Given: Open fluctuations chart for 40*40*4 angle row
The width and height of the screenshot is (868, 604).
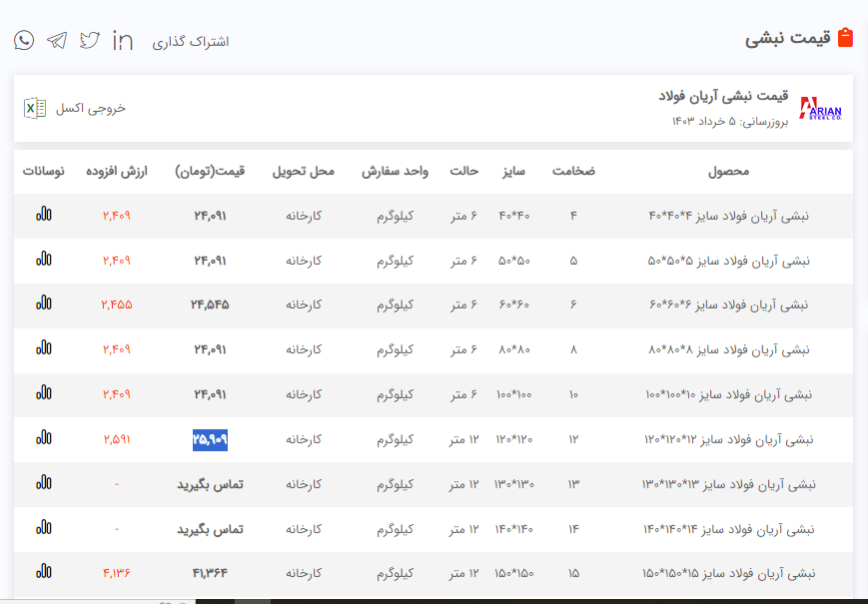Looking at the screenshot, I should pos(44,215).
